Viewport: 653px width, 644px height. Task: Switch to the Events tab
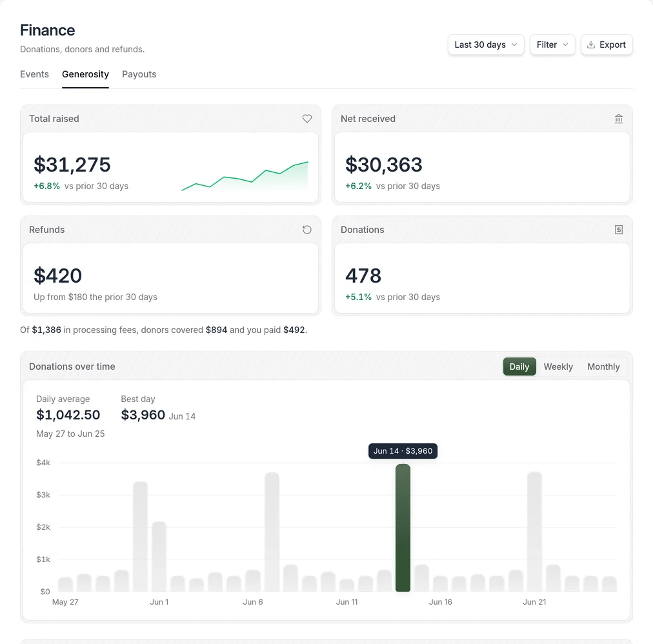click(35, 74)
